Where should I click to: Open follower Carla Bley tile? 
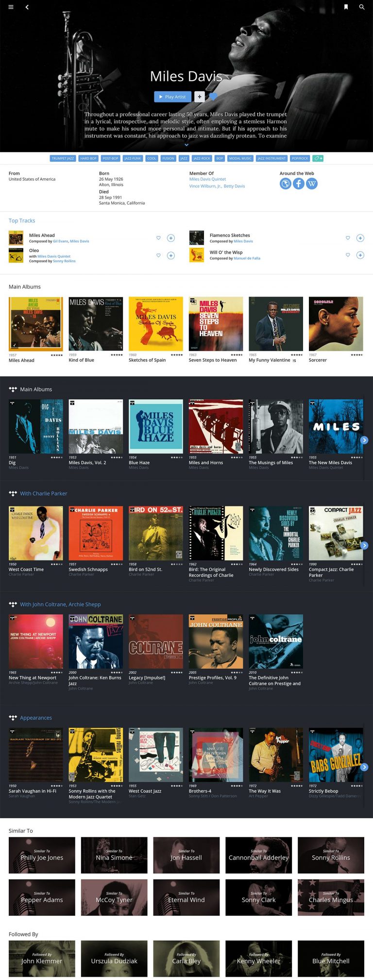tap(186, 959)
